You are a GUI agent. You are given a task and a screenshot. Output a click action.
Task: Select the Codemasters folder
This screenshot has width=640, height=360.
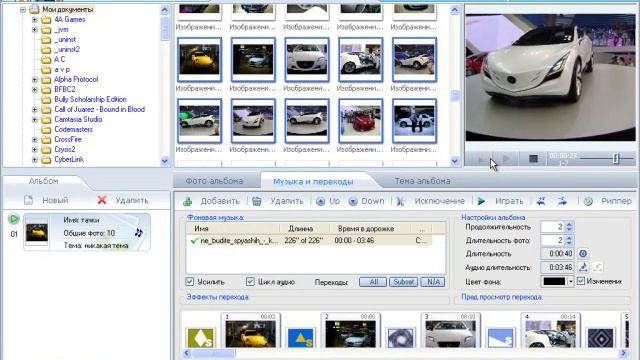pyautogui.click(x=73, y=129)
